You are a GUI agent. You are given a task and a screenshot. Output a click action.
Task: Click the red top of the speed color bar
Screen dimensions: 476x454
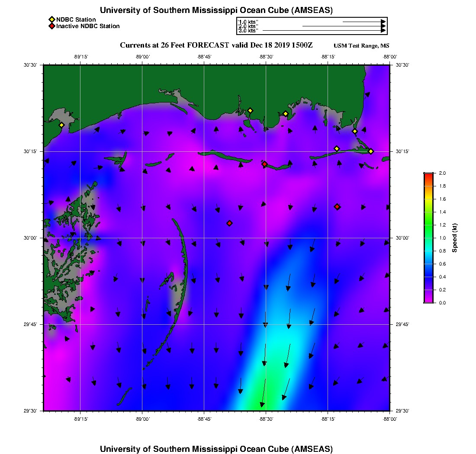pyautogui.click(x=428, y=174)
